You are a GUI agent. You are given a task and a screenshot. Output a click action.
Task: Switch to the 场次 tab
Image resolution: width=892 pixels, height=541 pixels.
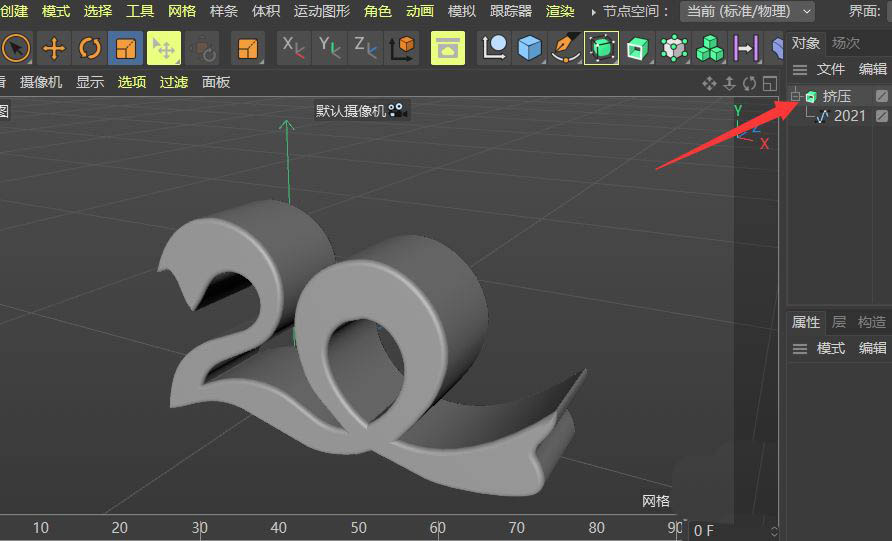(845, 43)
